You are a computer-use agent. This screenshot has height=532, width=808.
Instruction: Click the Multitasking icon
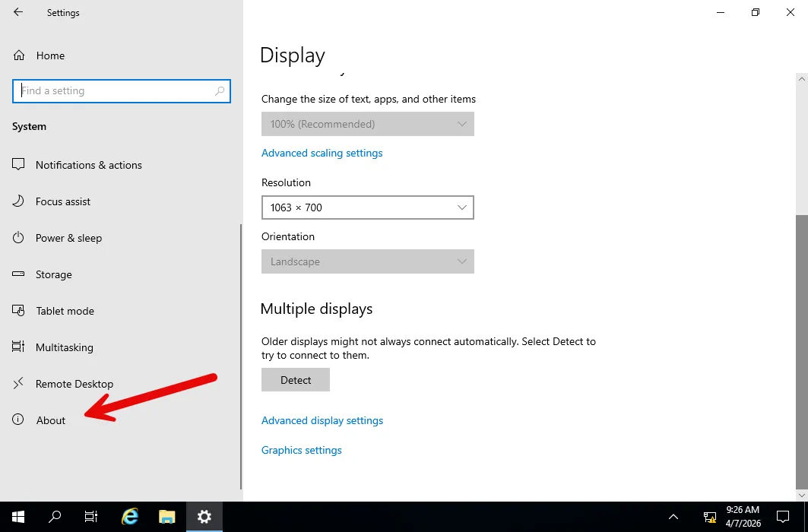click(19, 347)
